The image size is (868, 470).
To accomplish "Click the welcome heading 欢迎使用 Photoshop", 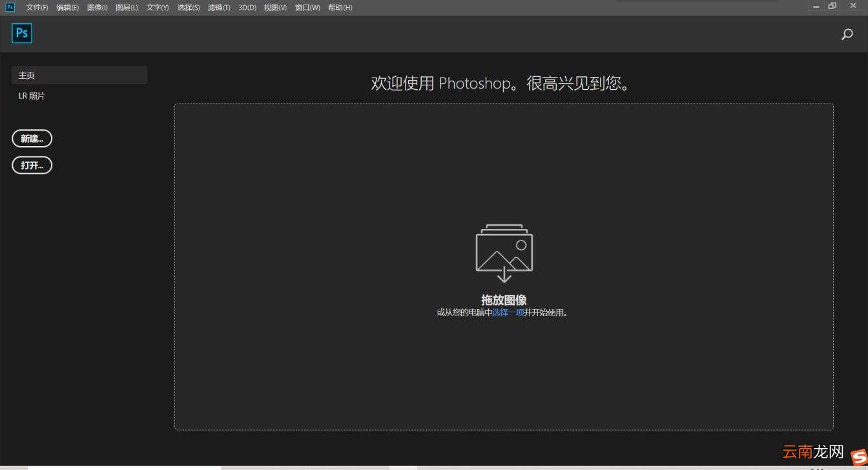I will tap(501, 83).
